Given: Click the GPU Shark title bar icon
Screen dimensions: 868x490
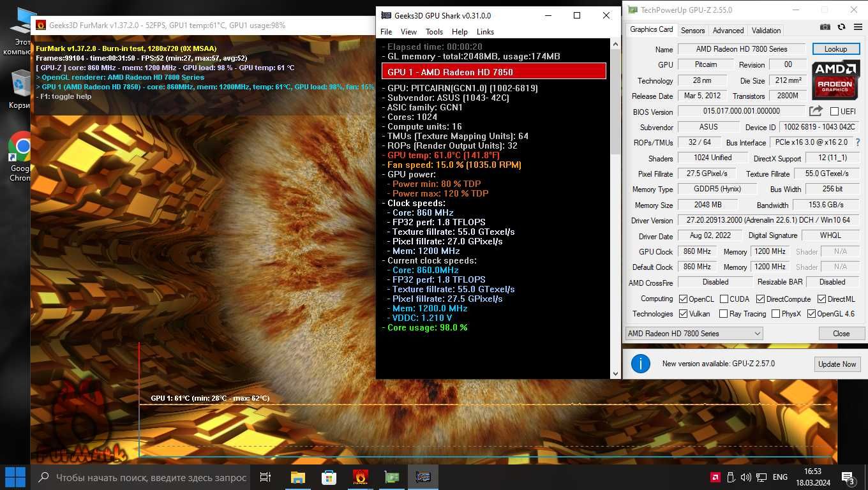Looking at the screenshot, I should 385,15.
